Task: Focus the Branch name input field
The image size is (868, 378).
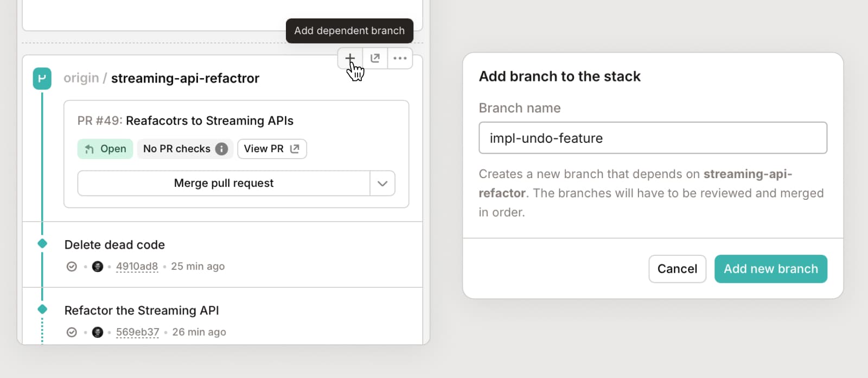Action: tap(653, 138)
